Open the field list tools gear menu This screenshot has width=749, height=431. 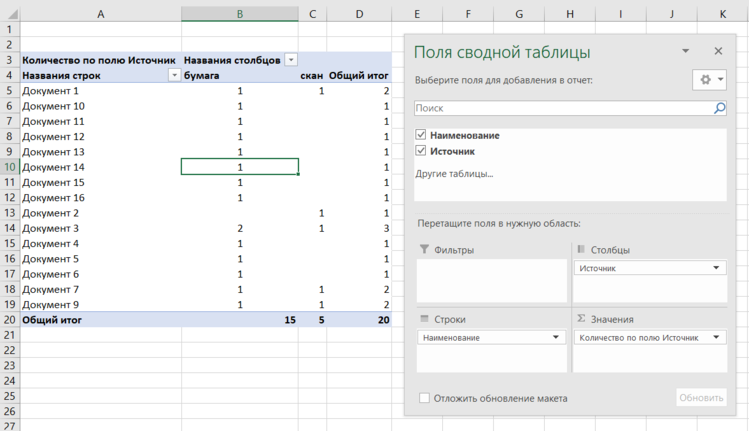pyautogui.click(x=709, y=80)
